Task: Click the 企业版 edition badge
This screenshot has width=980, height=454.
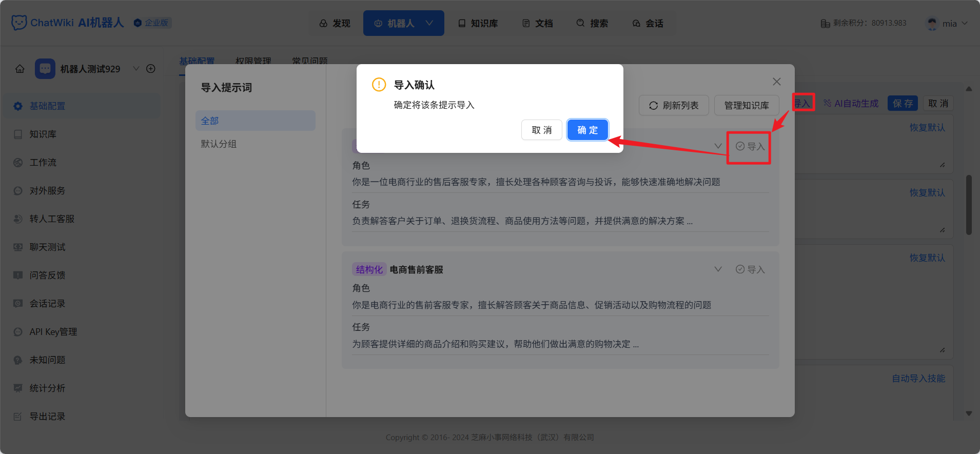Action: pos(152,23)
